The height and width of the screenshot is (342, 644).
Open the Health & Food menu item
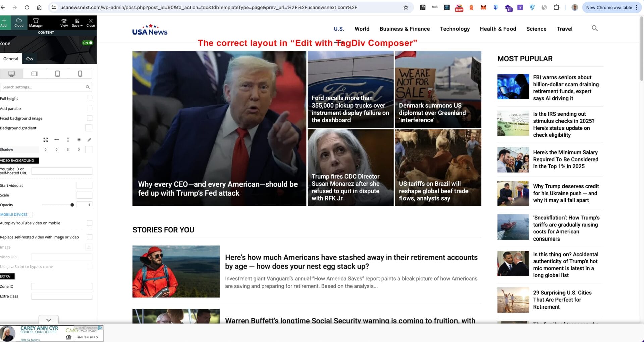498,29
